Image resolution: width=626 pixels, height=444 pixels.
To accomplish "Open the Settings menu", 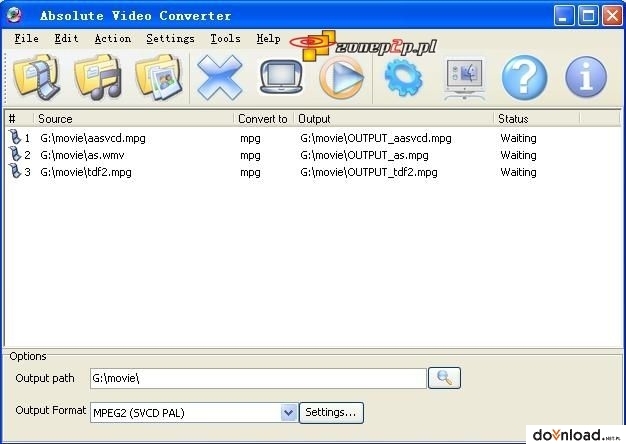I will tap(170, 39).
